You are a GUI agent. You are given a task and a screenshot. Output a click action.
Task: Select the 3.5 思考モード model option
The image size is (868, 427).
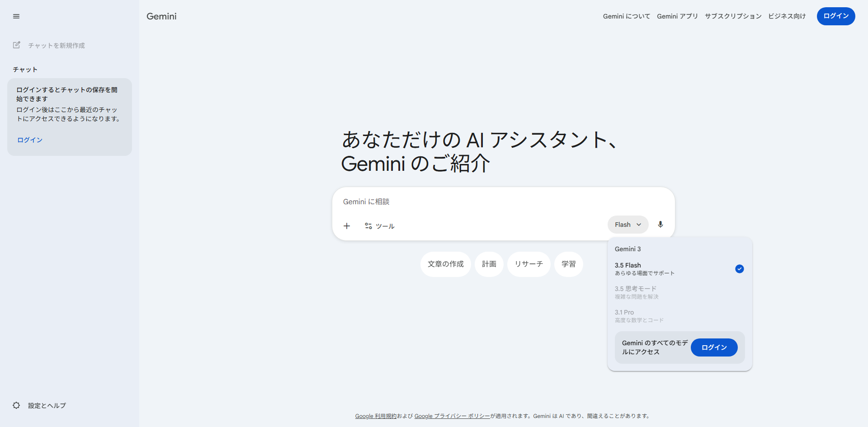tap(679, 292)
